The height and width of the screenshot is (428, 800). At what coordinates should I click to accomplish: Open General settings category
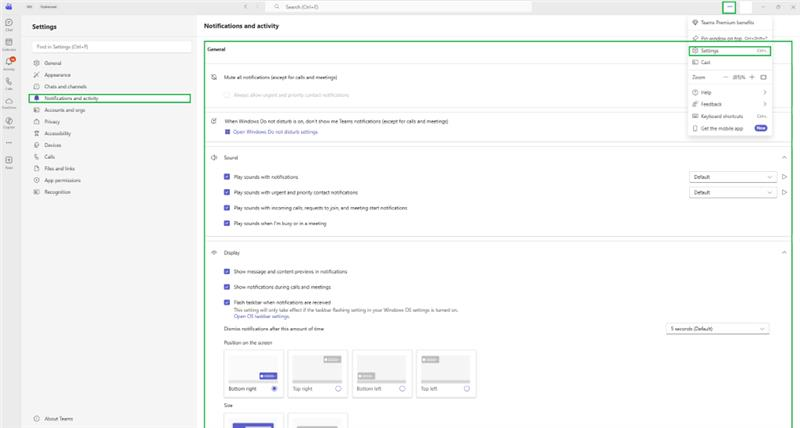110,63
